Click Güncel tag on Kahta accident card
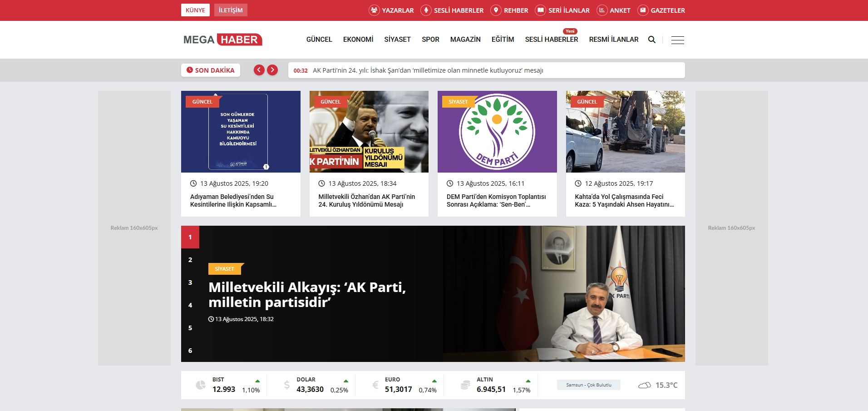This screenshot has height=411, width=868. pyautogui.click(x=587, y=102)
